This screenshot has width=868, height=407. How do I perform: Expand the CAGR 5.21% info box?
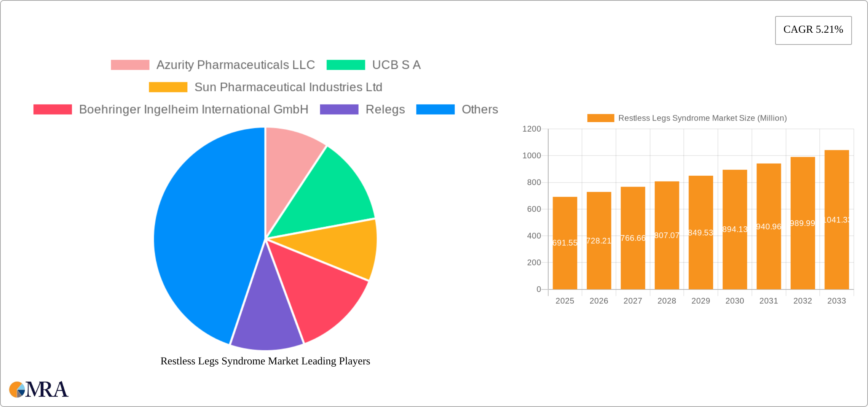813,30
